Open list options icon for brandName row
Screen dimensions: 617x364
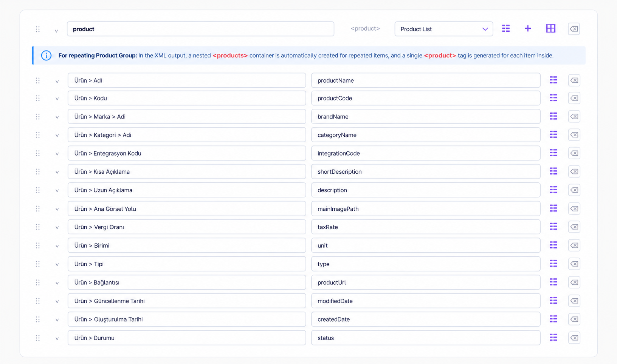(553, 116)
